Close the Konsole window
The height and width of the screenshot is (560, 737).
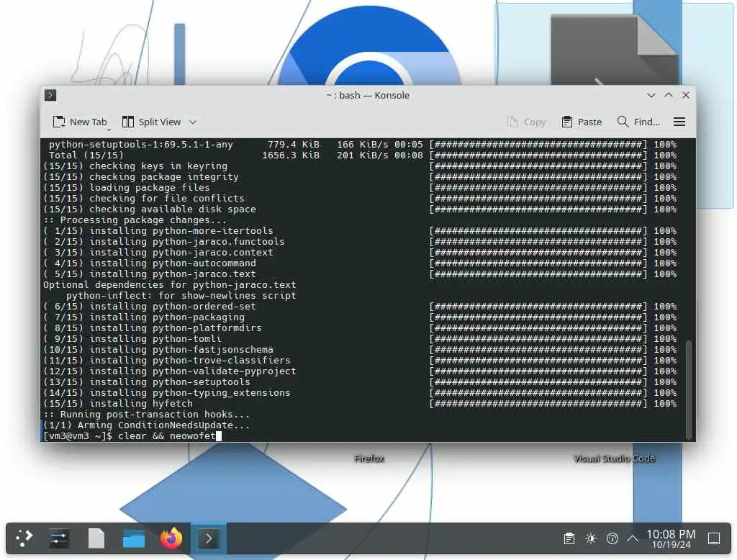click(x=686, y=95)
